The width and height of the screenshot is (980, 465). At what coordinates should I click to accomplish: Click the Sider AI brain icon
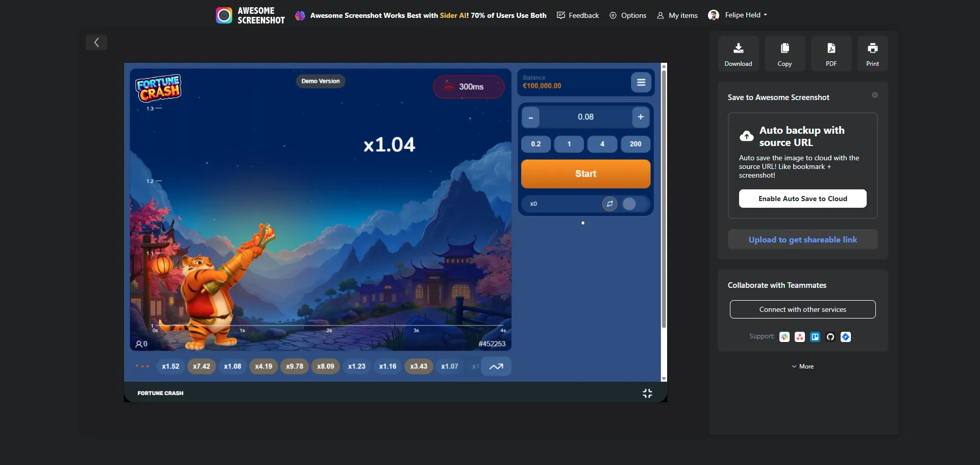[x=300, y=15]
